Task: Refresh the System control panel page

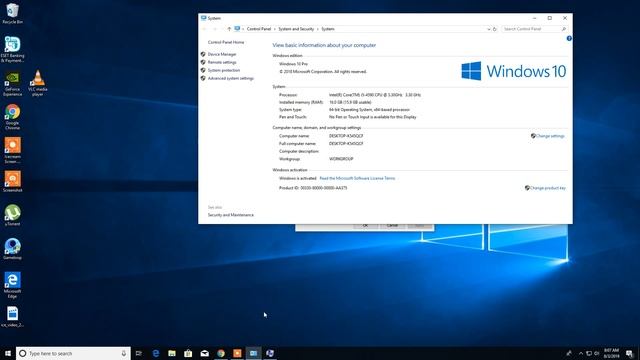Action: [495, 29]
